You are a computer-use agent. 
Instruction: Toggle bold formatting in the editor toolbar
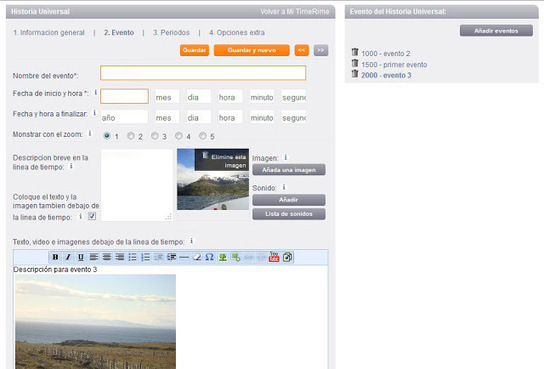[x=55, y=257]
